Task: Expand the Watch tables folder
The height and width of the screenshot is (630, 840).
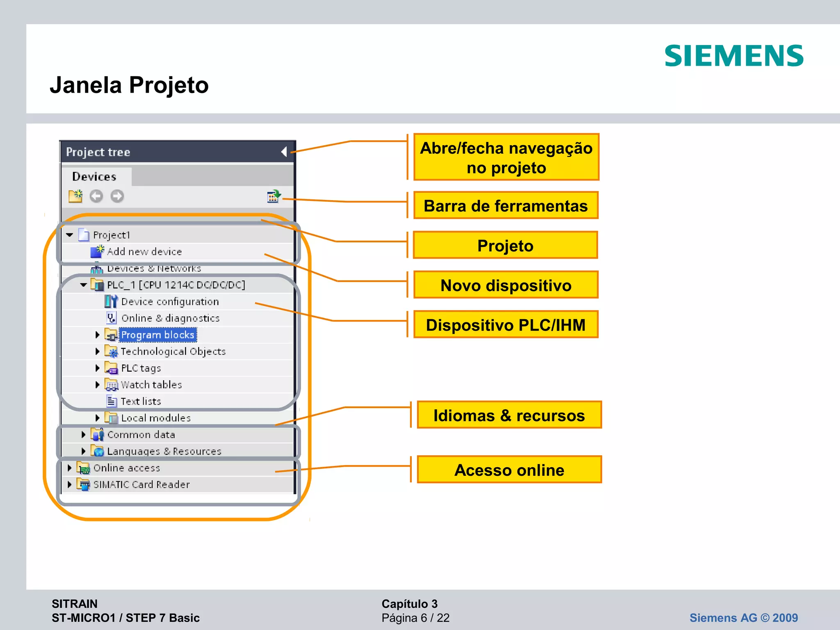Action: pos(97,385)
